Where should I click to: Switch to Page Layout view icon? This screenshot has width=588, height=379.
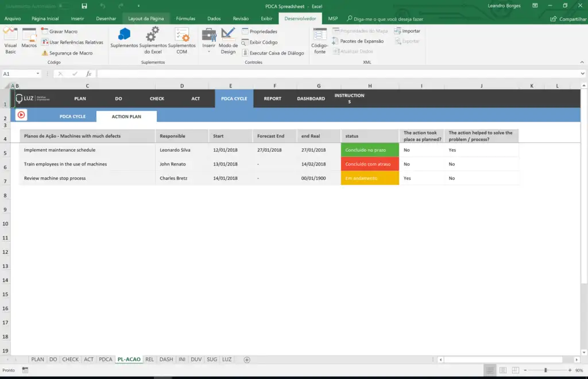[502, 370]
